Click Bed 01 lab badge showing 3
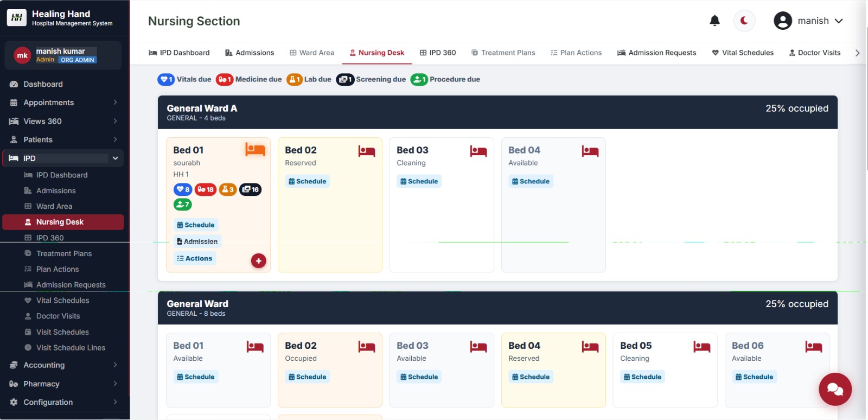Viewport: 868px width, 420px height. pos(228,189)
